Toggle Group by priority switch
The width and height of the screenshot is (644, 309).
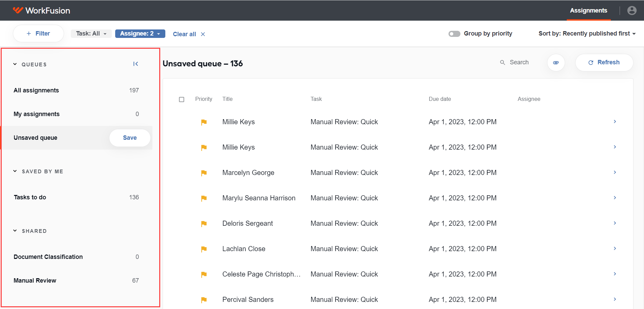click(454, 34)
